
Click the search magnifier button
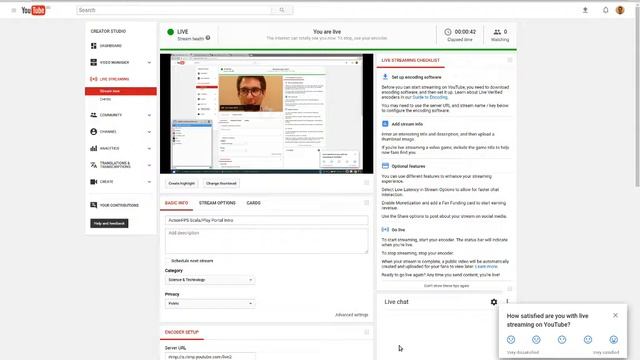[282, 10]
